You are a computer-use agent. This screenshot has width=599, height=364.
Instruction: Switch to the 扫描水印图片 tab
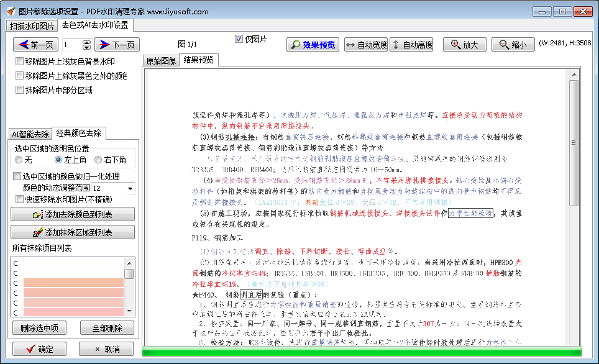(30, 25)
